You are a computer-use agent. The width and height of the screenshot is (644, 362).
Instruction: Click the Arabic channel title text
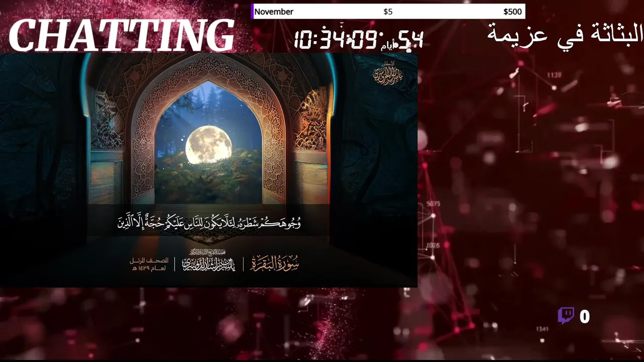point(565,33)
